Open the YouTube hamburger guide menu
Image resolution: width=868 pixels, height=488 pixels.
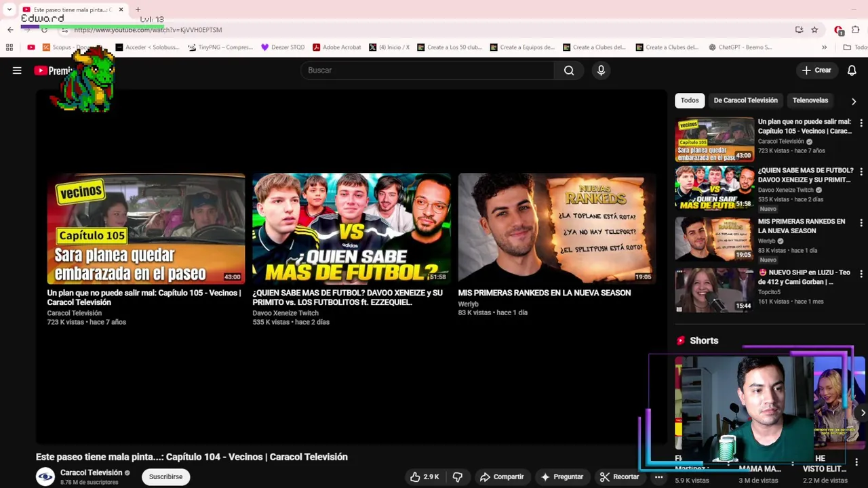pyautogui.click(x=17, y=70)
